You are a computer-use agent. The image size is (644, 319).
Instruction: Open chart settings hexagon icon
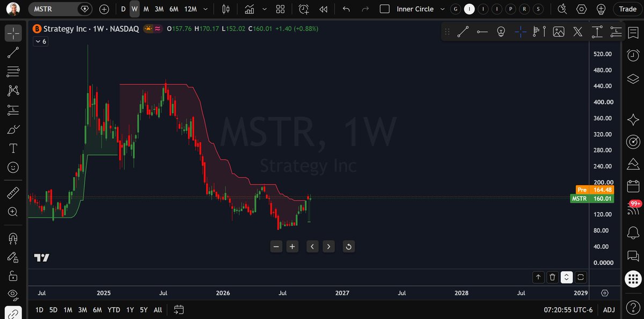coord(582,9)
